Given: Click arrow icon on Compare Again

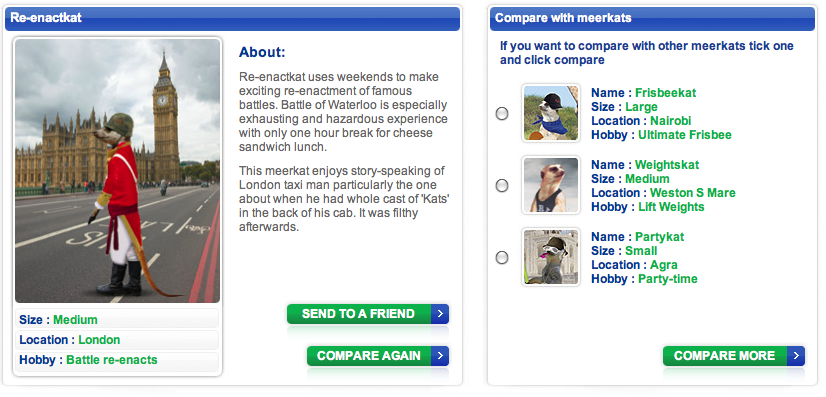Looking at the screenshot, I should pyautogui.click(x=440, y=356).
